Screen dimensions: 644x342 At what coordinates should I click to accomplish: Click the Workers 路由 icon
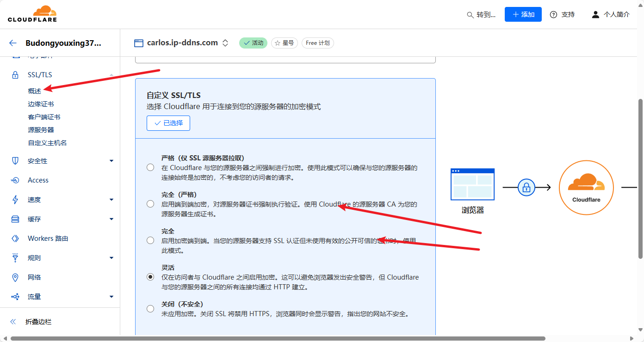(15, 238)
